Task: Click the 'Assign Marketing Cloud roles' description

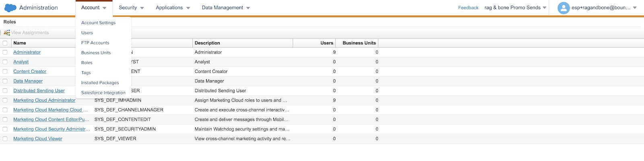Action: [241, 100]
